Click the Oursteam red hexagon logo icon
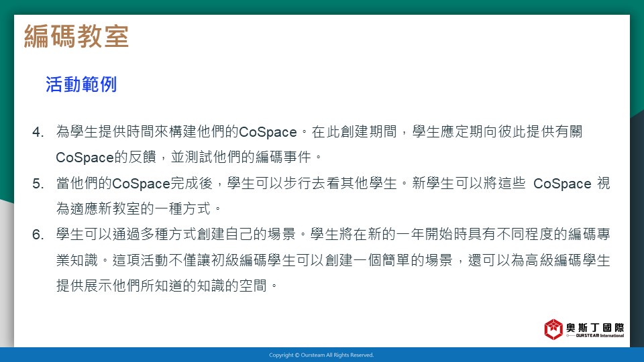The height and width of the screenshot is (362, 644). point(553,329)
